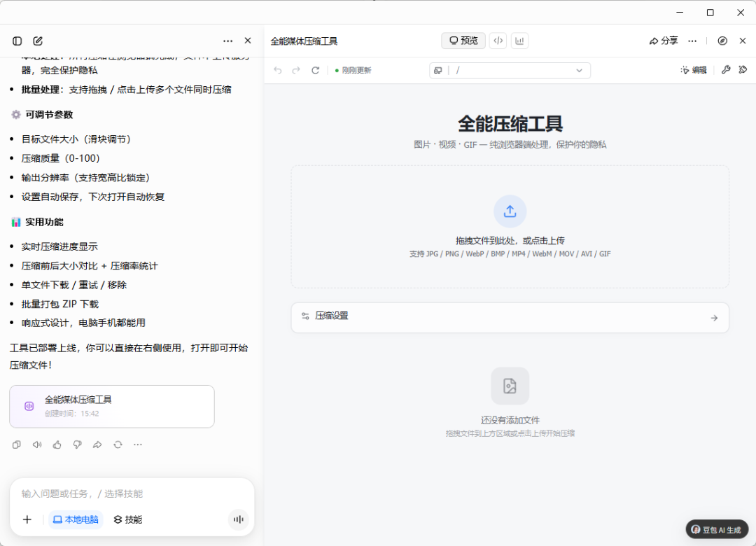Close the preview panel
Screen dimensions: 756x546
pos(743,41)
